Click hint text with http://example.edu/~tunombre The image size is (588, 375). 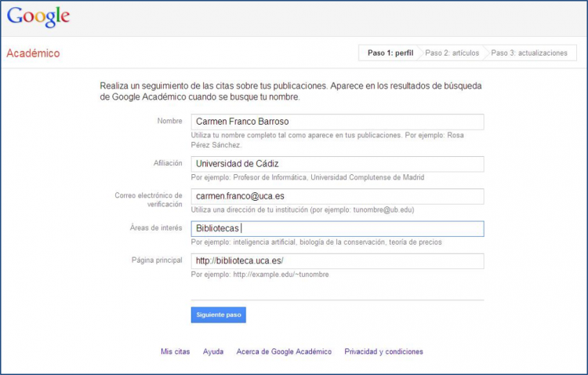[260, 275]
